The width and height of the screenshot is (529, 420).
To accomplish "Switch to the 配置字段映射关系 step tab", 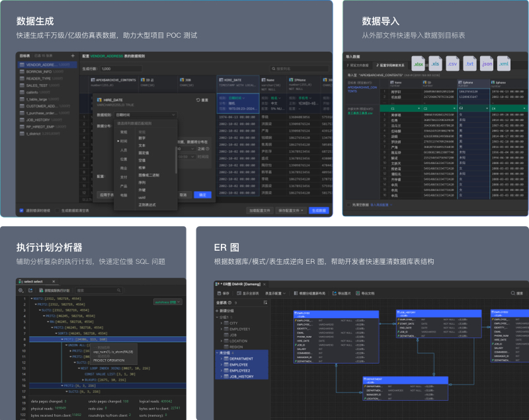I will coord(390,65).
